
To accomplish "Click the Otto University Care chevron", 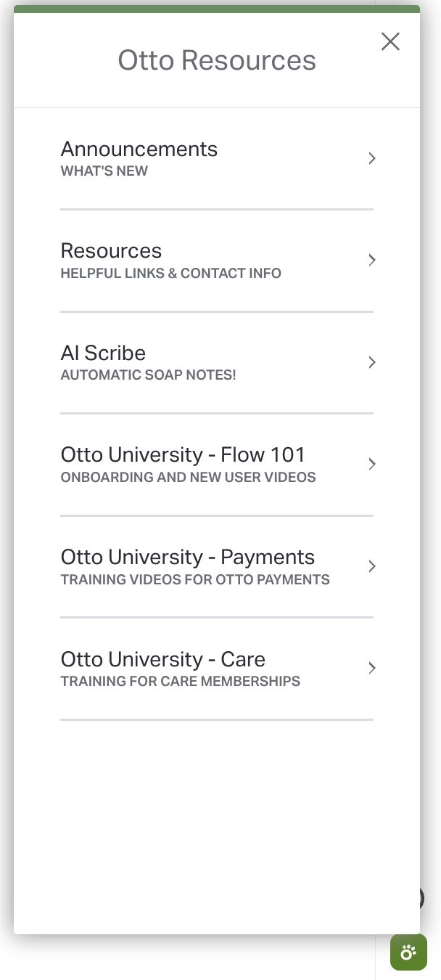I will 371,668.
